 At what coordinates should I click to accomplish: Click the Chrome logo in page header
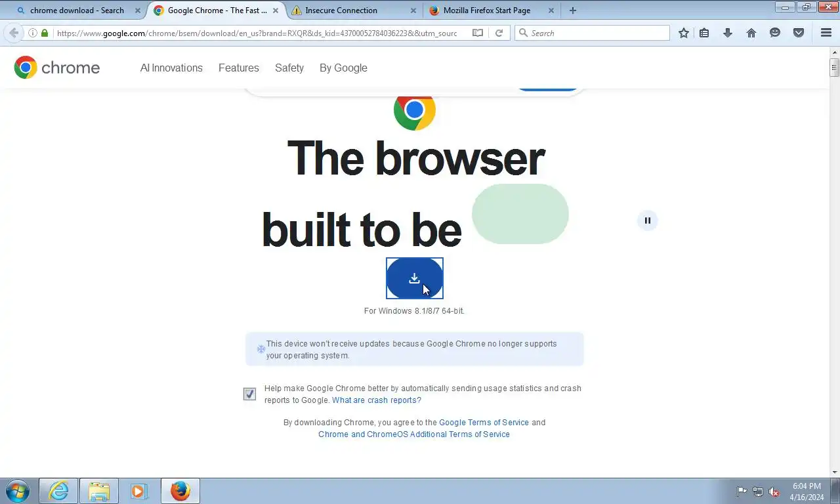click(57, 68)
